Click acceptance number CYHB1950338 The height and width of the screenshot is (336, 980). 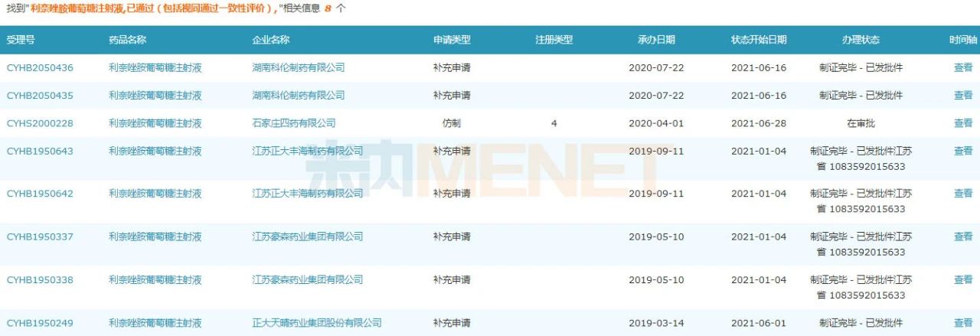click(40, 280)
